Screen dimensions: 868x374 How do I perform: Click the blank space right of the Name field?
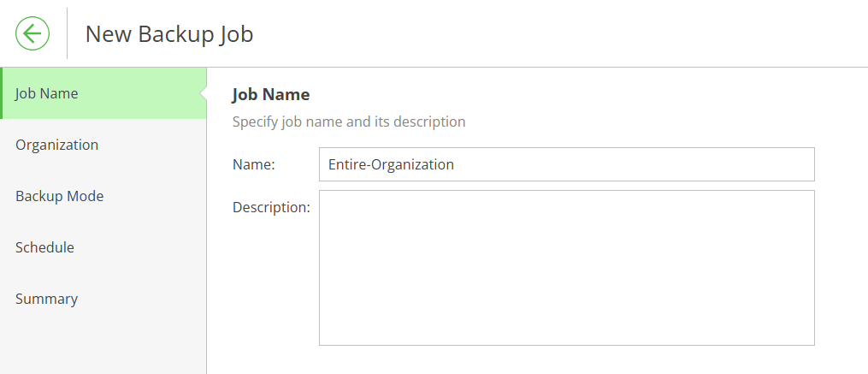pyautogui.click(x=841, y=164)
